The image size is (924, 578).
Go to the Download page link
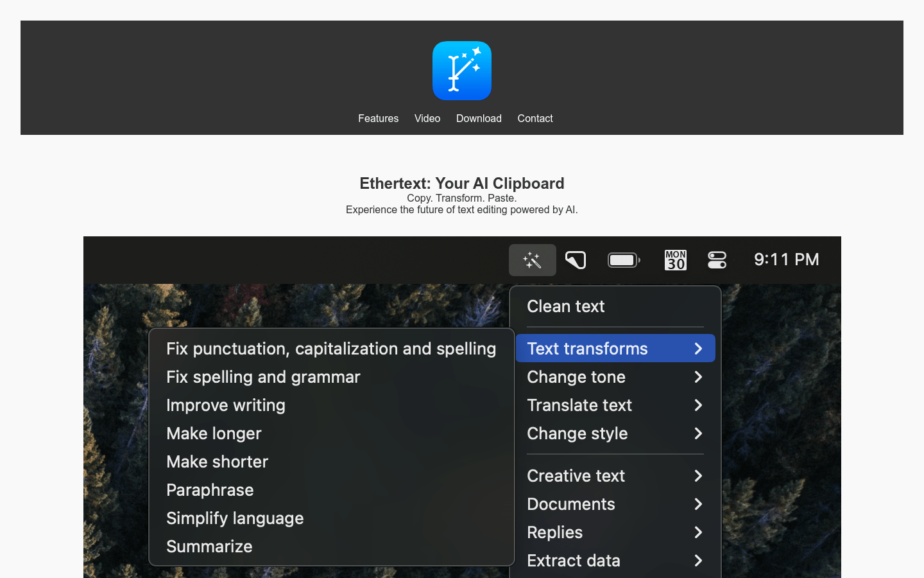(x=479, y=118)
